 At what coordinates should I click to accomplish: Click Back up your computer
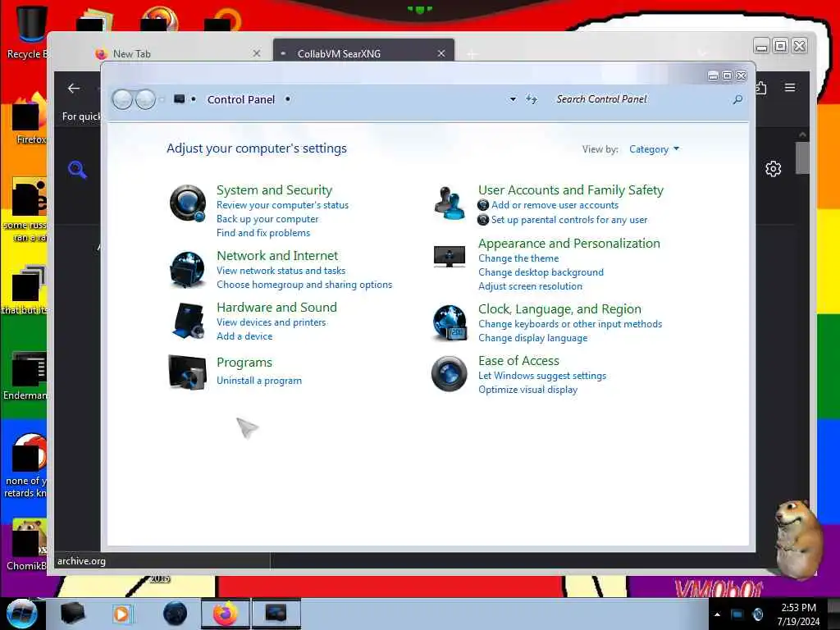[267, 219]
